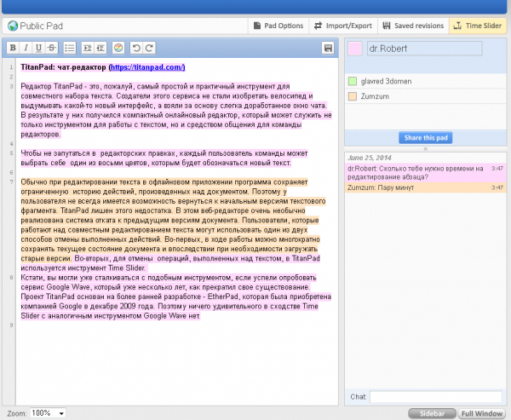Clear authorship colors with the rainbow icon

[x=118, y=47]
